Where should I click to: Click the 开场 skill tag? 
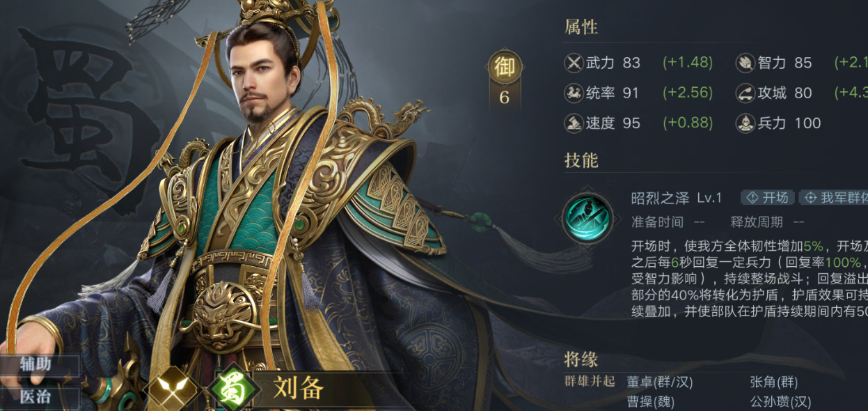(768, 198)
